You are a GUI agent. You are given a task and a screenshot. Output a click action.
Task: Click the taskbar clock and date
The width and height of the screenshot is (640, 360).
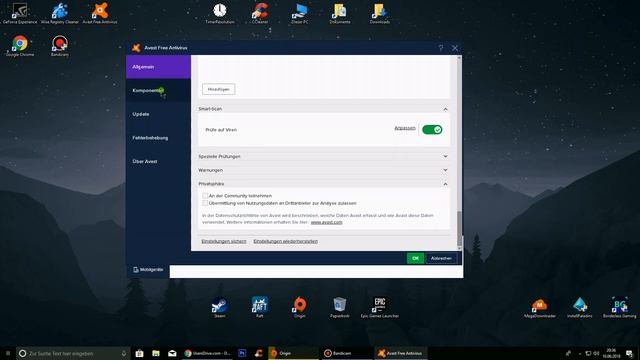coord(611,353)
